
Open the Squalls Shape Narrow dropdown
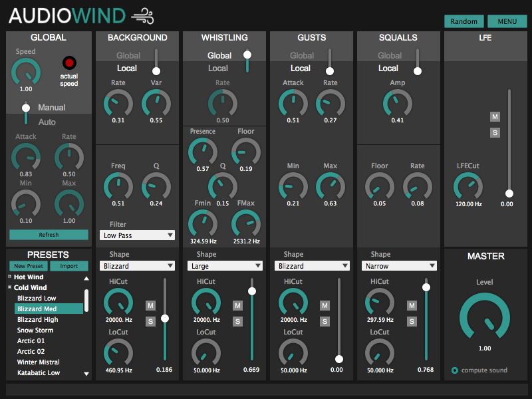[x=399, y=265]
